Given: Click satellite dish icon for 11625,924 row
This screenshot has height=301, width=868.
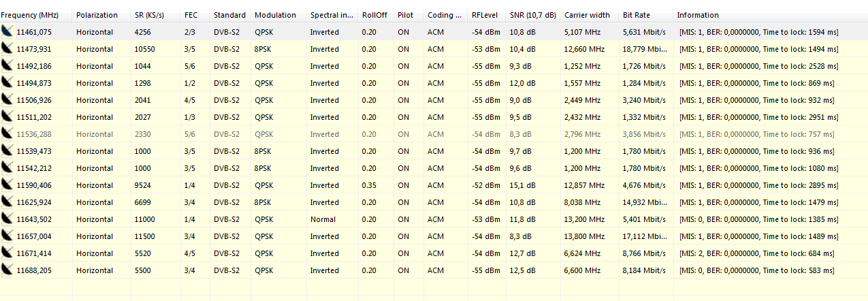Looking at the screenshot, I should coord(7,202).
